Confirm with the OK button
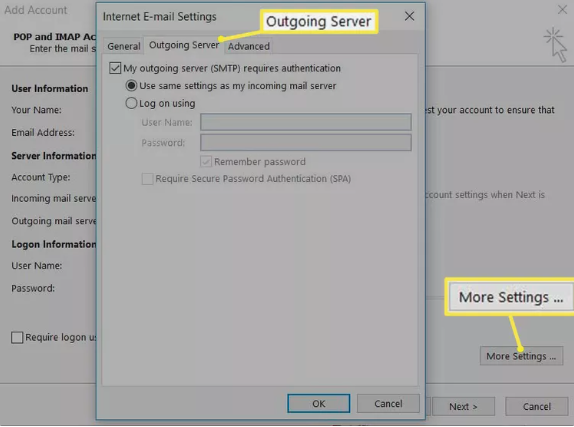This screenshot has height=427, width=574. [318, 404]
